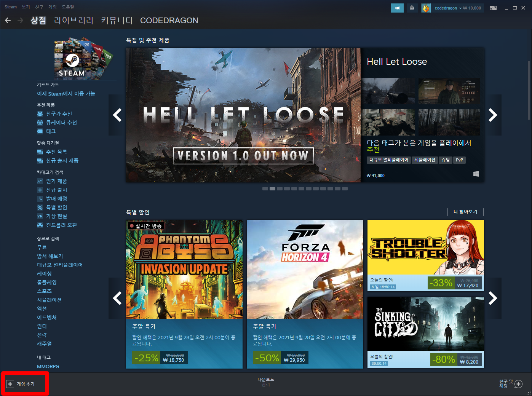
Task: Switch to Big Picture mode icon
Action: [x=493, y=8]
